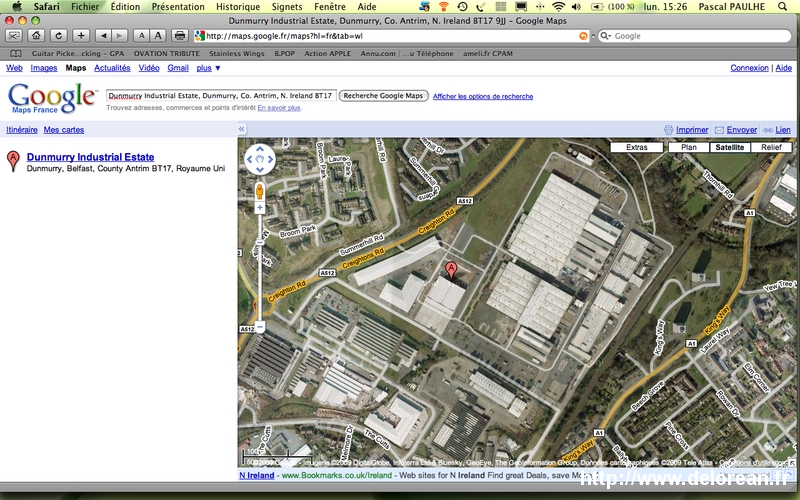The height and width of the screenshot is (500, 800).
Task: Open the Signets menu
Action: [287, 7]
